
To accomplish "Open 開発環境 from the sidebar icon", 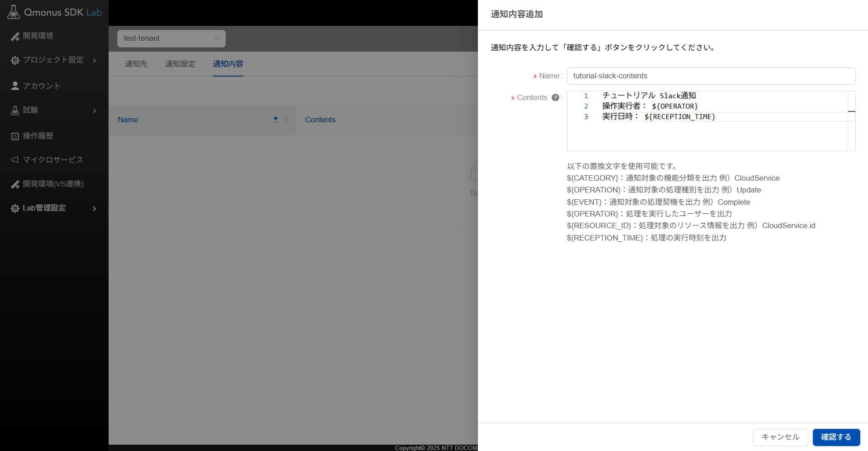I will (15, 36).
